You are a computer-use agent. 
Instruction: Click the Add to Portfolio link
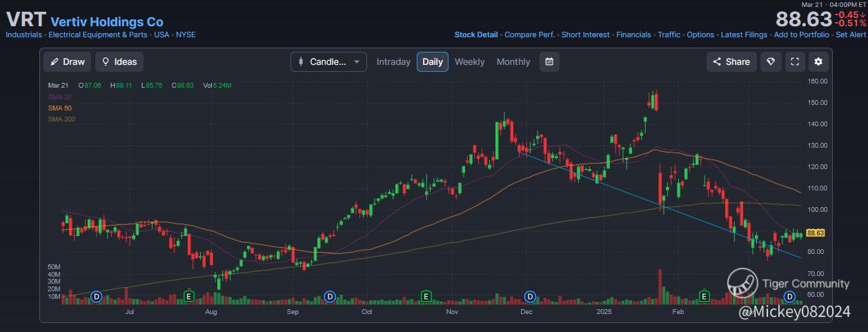point(801,35)
